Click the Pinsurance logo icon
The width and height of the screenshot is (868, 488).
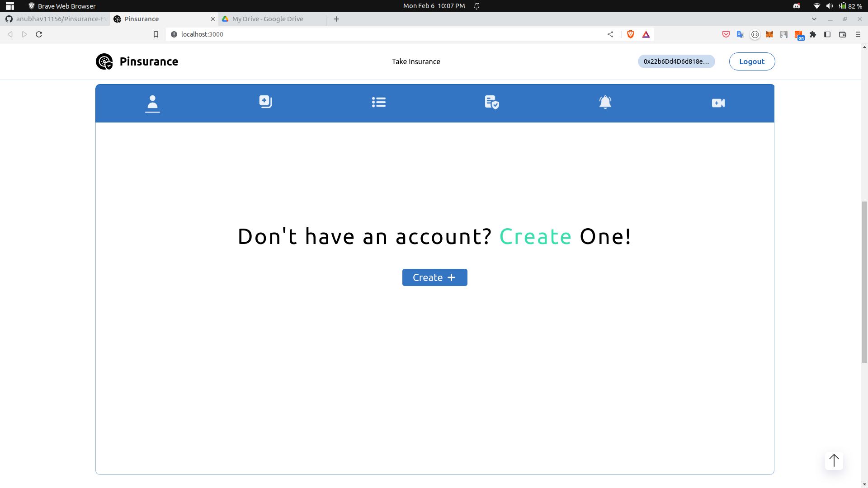pyautogui.click(x=104, y=61)
